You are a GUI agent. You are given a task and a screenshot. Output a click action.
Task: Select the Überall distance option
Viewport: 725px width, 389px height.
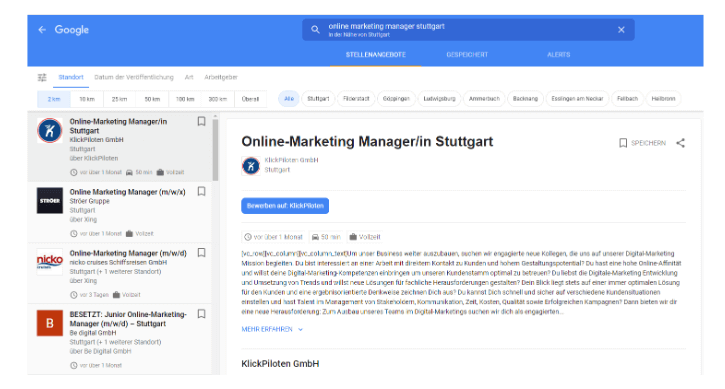tap(250, 99)
